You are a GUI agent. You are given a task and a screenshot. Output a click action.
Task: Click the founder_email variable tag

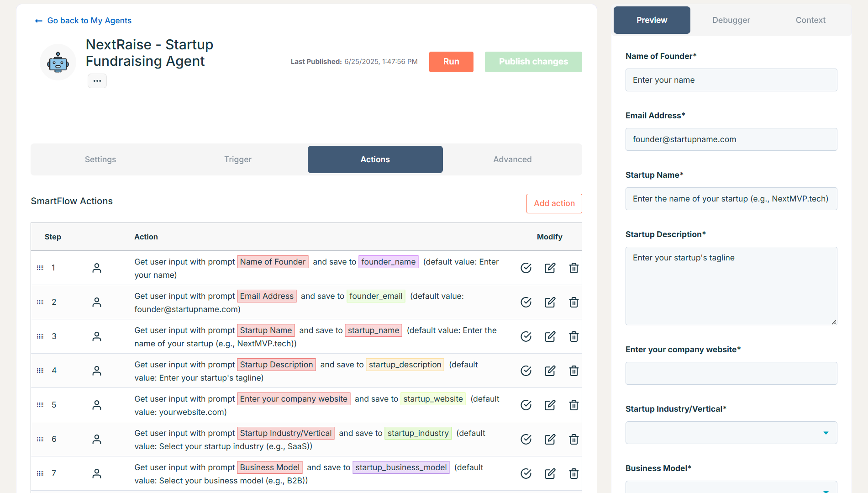(x=376, y=296)
